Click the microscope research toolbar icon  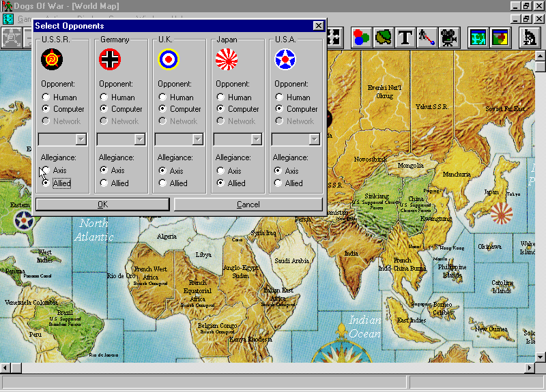(530, 37)
